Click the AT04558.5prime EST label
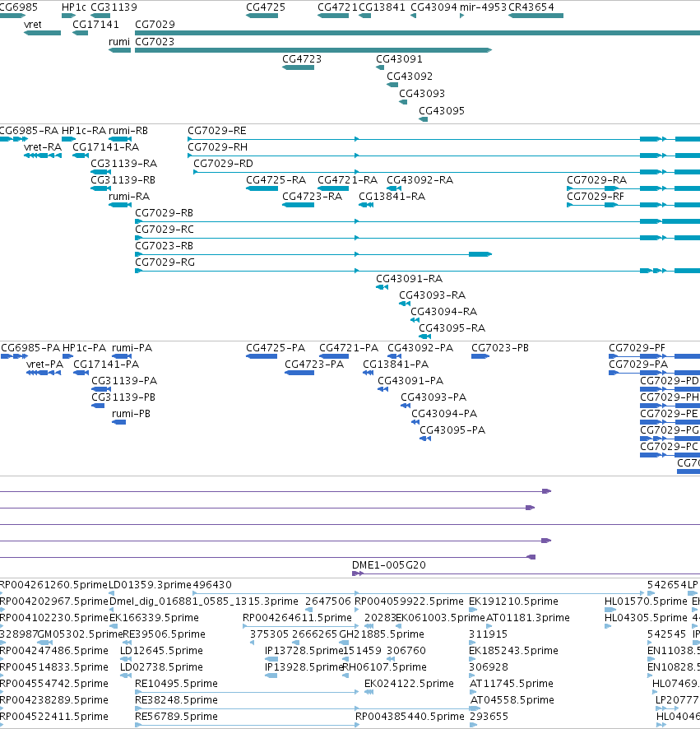 (x=512, y=699)
